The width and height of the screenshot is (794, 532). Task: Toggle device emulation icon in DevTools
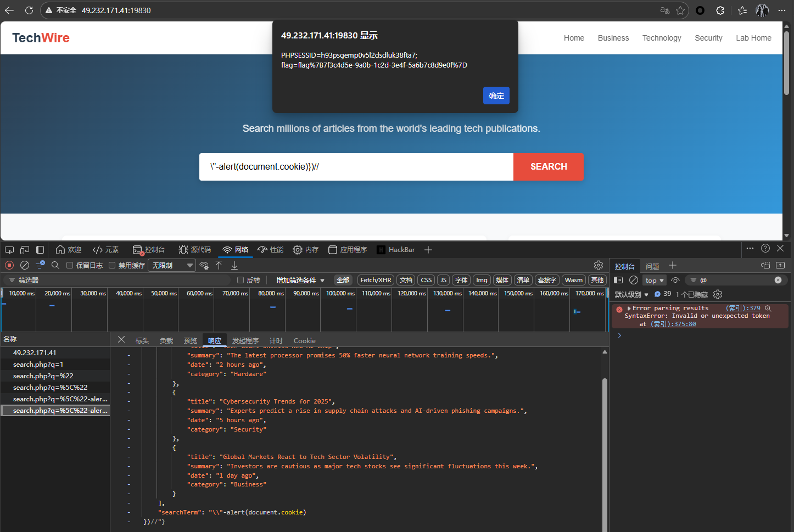25,250
